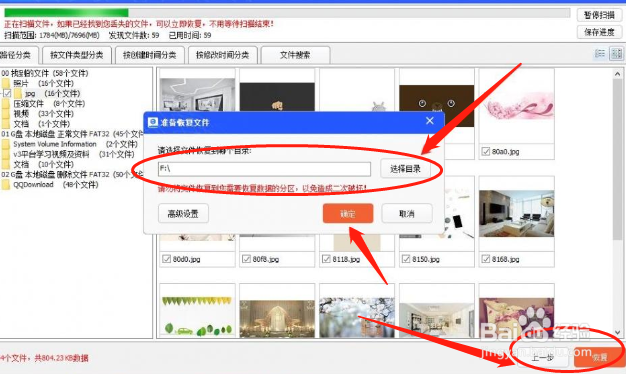Screen dimensions: 626x374
Task: Switch to list view icon
Action: (x=600, y=53)
